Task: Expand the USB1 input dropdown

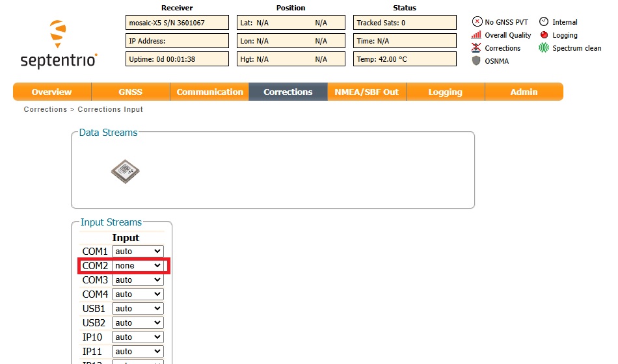Action: [138, 309]
